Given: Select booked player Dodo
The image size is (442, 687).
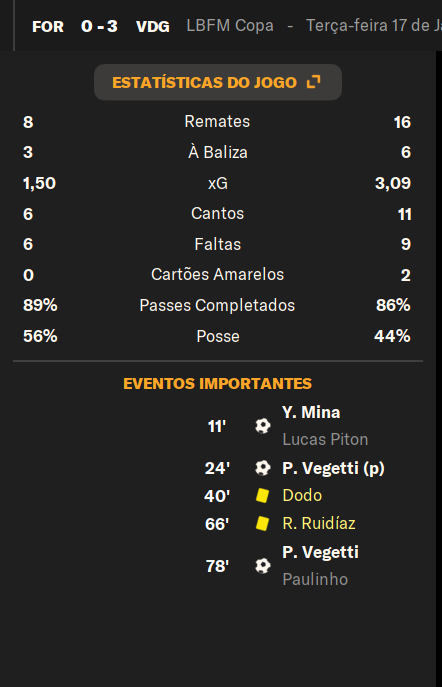Looking at the screenshot, I should tap(302, 496).
